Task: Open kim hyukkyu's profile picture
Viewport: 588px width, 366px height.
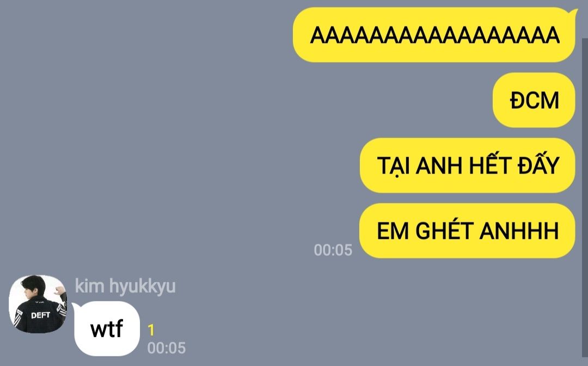Action: click(38, 304)
